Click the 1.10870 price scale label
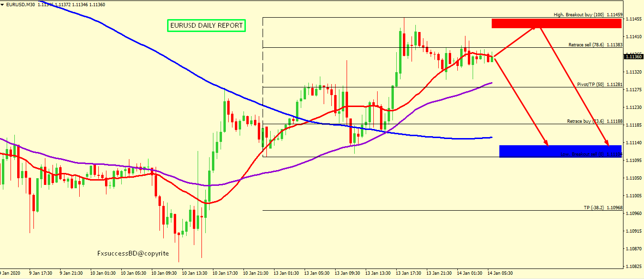Image resolution: width=644 pixels, height=279 pixels. point(634,249)
